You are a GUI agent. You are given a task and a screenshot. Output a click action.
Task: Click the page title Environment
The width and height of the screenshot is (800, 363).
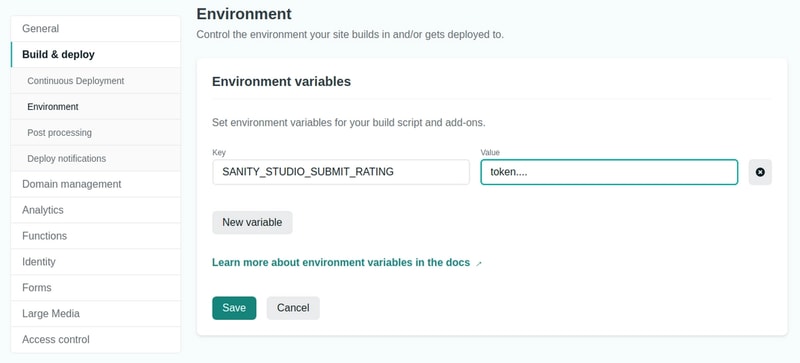tap(244, 14)
